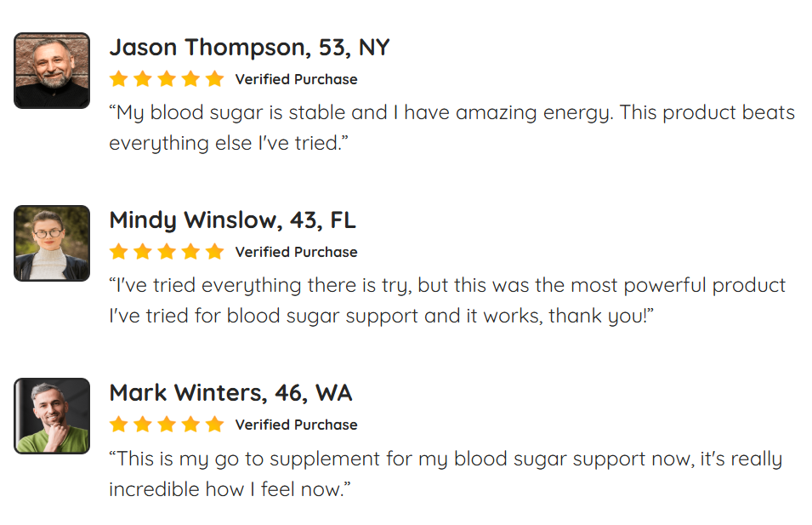Click the Verified Purchase label under Jason Thompson
Viewport: 812px width, 525px height.
tap(296, 80)
